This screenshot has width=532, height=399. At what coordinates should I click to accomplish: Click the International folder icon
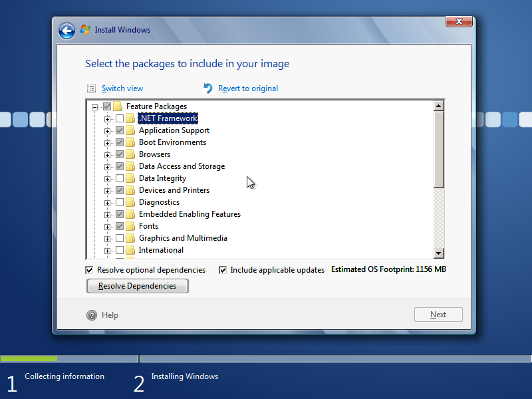[130, 250]
